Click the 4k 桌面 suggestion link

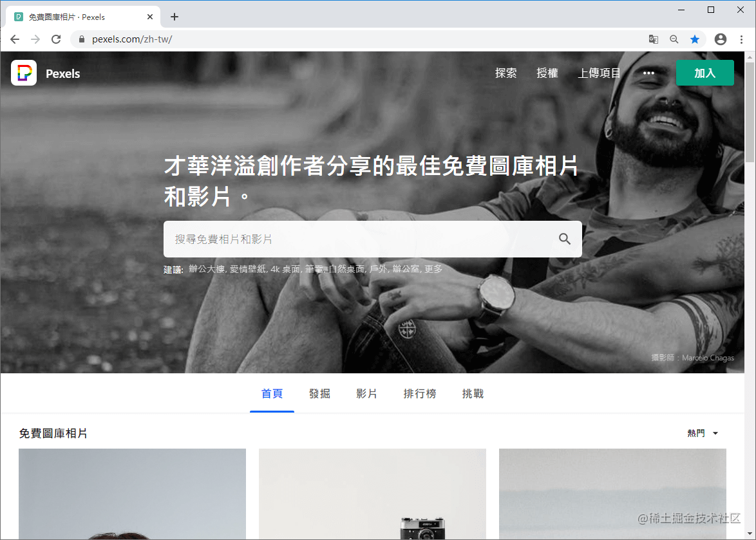point(285,269)
